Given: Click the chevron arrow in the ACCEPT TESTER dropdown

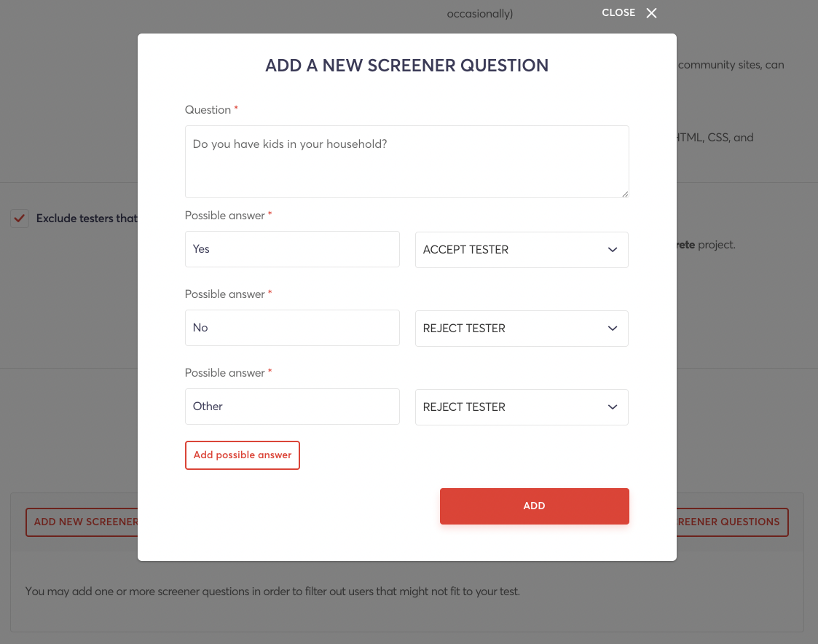Looking at the screenshot, I should tap(612, 250).
